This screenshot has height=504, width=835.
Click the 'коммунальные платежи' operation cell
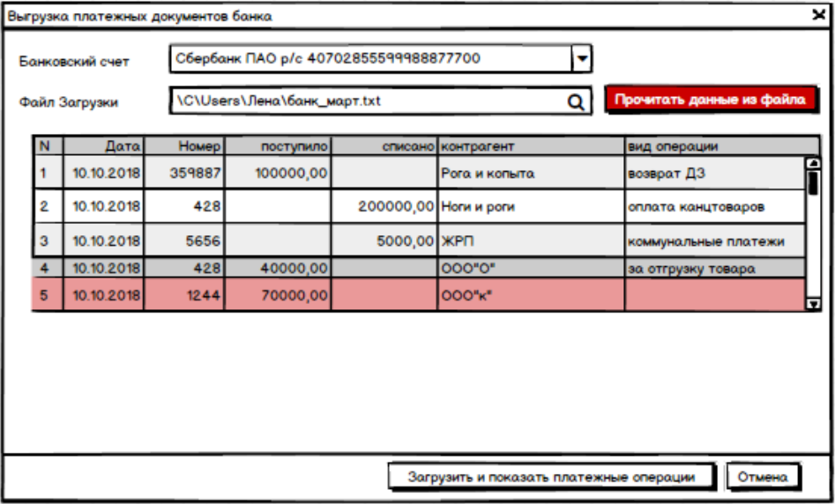(x=714, y=241)
